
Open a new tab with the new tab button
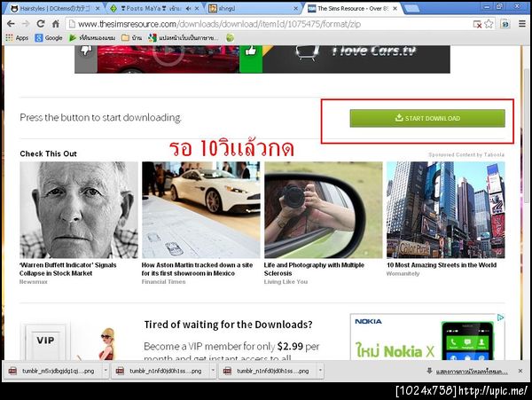pos(412,9)
